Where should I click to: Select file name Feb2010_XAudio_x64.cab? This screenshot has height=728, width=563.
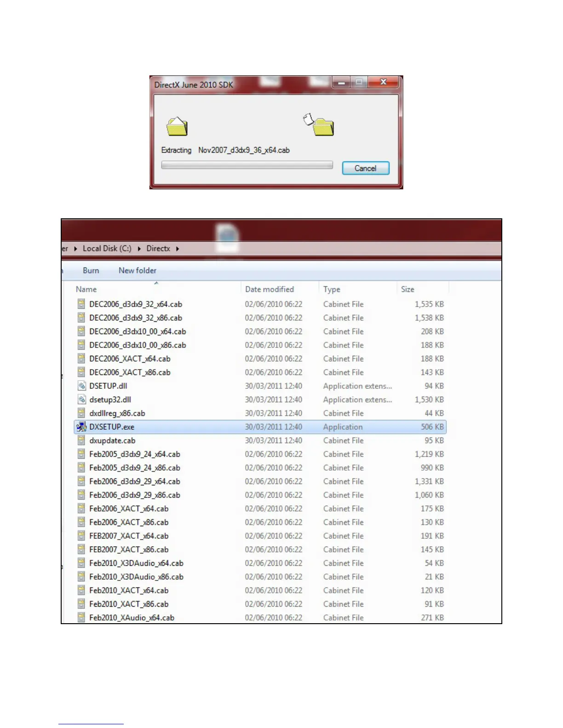tap(132, 618)
